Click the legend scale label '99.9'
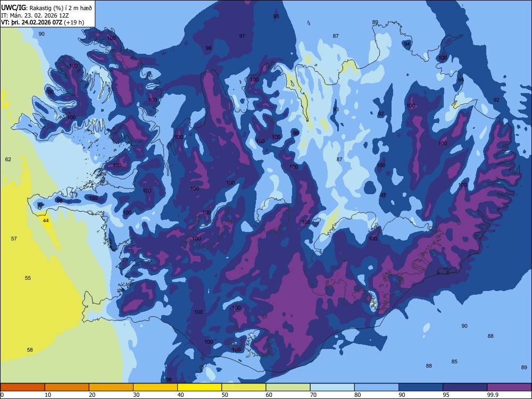Viewport: 532px width, 399px height. click(492, 395)
